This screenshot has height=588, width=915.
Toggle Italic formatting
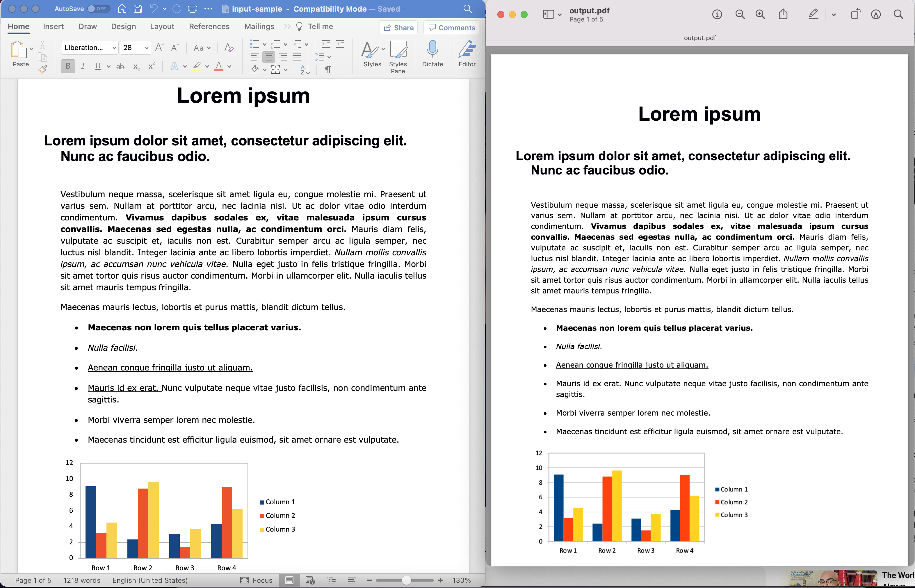pyautogui.click(x=83, y=66)
